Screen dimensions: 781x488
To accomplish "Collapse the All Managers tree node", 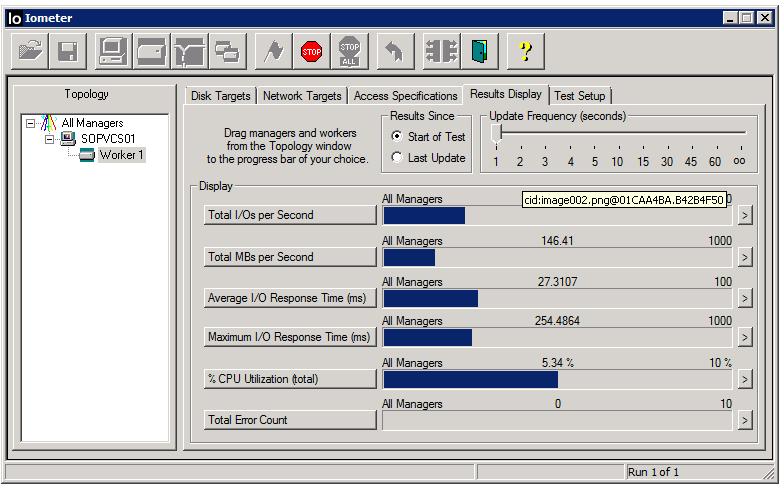I will pyautogui.click(x=30, y=123).
